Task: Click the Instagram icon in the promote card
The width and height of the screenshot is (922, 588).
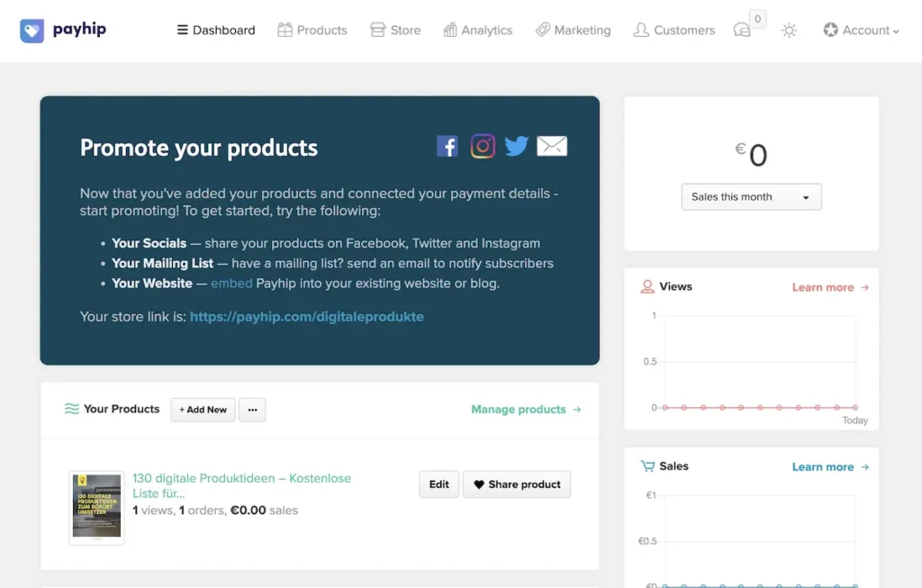Action: 483,146
